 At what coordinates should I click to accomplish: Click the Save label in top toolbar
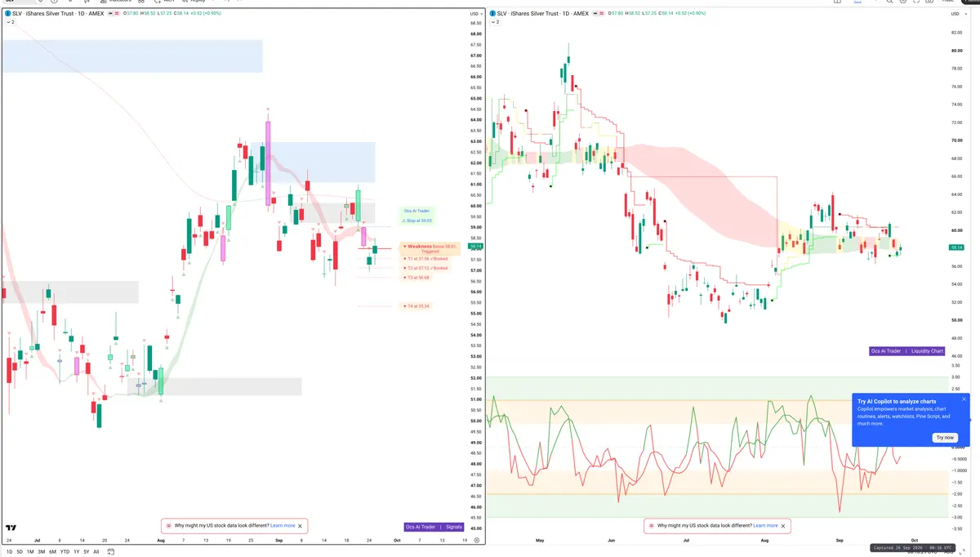(857, 2)
